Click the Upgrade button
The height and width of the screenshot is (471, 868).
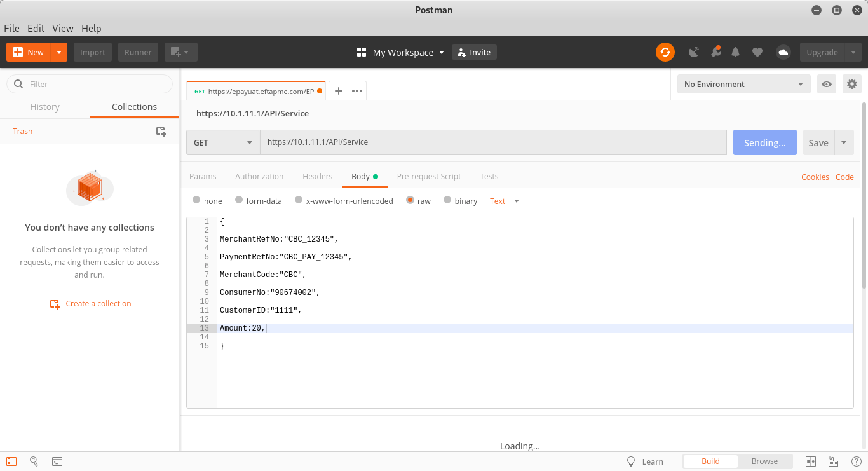(x=822, y=52)
